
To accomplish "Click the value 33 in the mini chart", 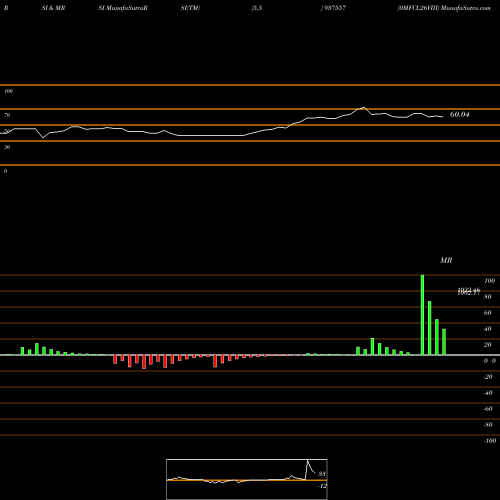I will pos(322,474).
